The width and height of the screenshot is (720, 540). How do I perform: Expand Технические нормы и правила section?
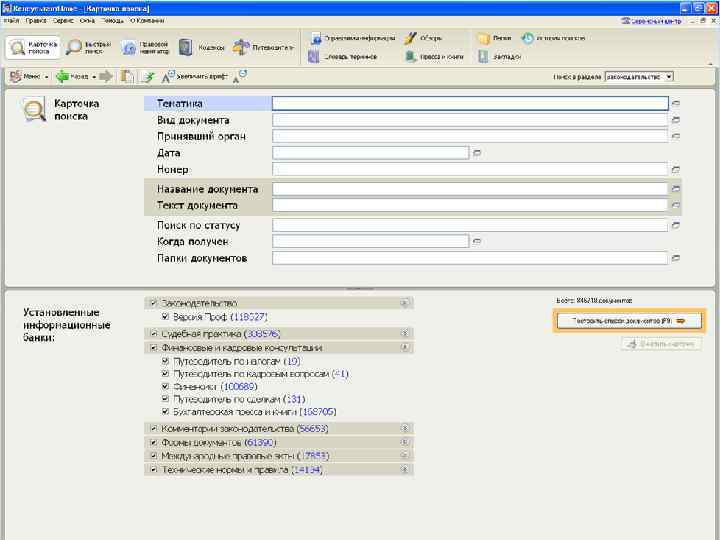click(404, 470)
